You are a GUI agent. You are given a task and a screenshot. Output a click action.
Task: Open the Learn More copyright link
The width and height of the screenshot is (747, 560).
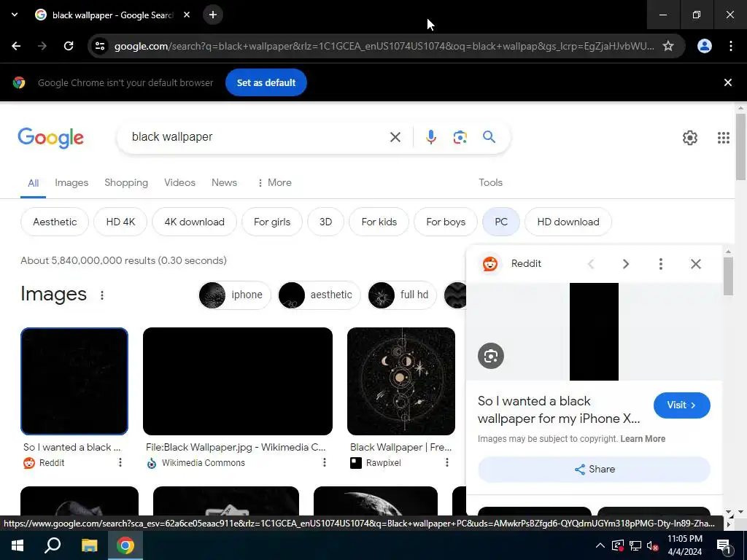[x=643, y=438]
